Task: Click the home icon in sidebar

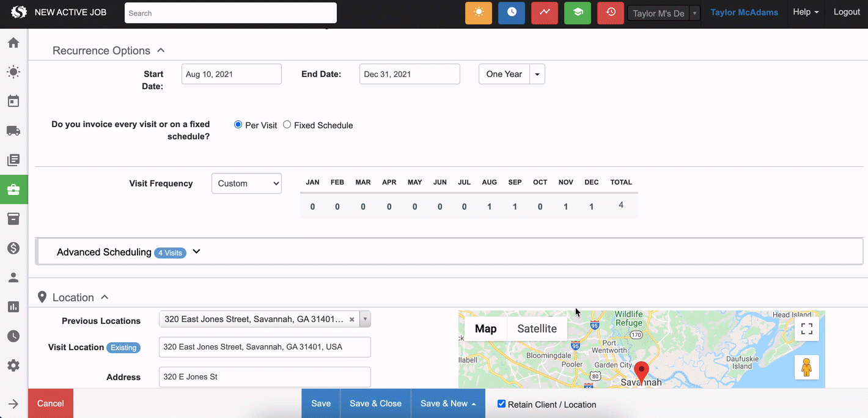Action: click(13, 43)
